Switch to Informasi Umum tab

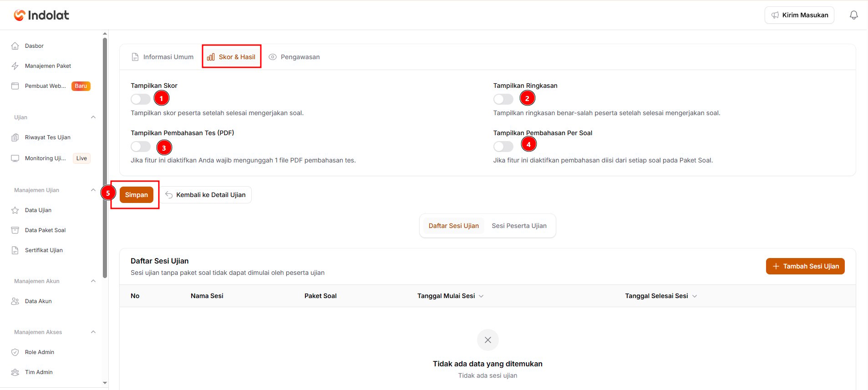pyautogui.click(x=162, y=57)
